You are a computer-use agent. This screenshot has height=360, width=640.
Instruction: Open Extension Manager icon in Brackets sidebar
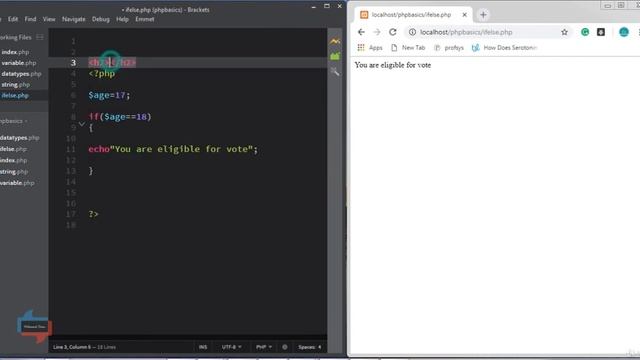point(335,56)
